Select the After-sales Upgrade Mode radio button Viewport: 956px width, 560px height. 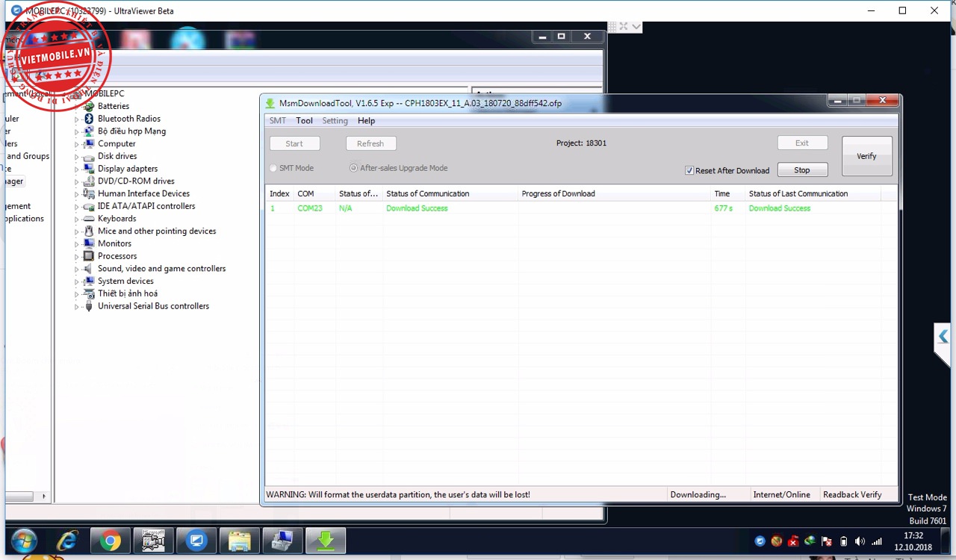[x=353, y=168]
